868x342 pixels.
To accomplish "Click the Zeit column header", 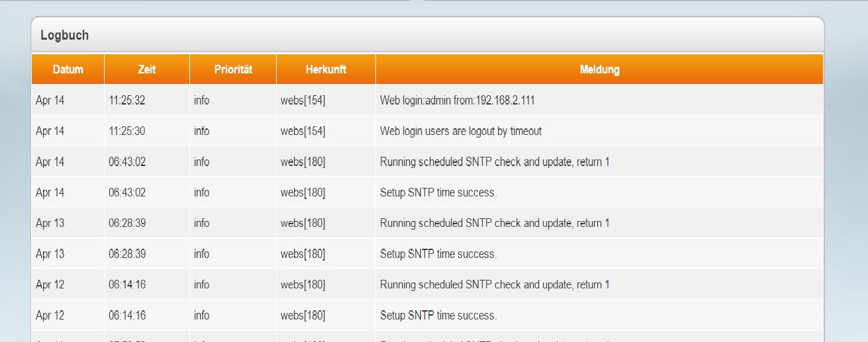I will 147,69.
